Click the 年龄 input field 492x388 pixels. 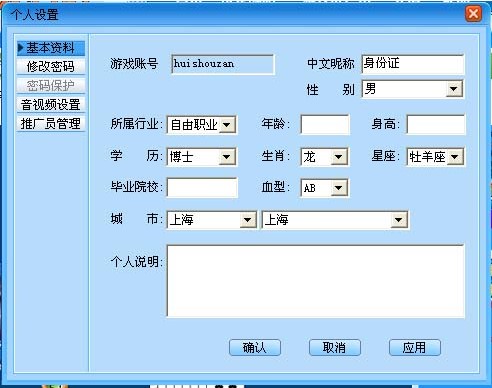click(325, 125)
